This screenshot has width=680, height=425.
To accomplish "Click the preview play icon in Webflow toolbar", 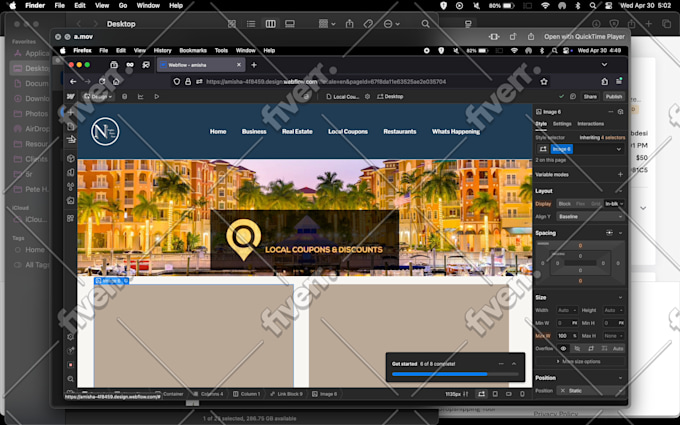I will pos(157,96).
